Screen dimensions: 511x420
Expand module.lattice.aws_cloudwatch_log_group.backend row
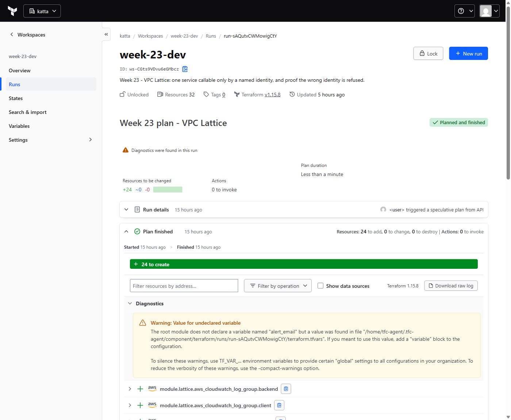pyautogui.click(x=130, y=389)
